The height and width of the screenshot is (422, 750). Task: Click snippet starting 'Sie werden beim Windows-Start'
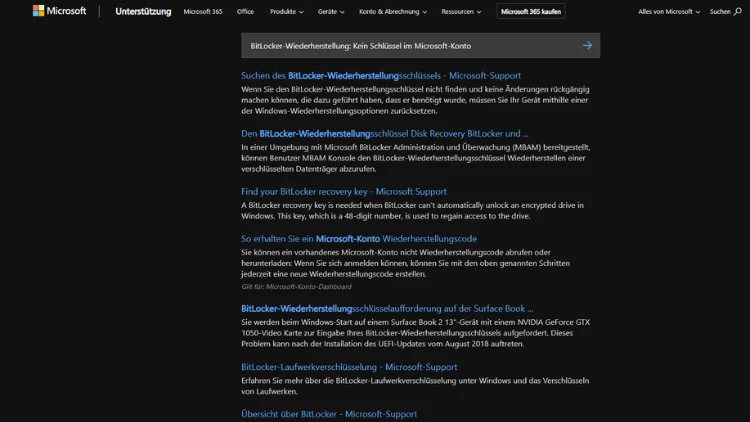click(415, 333)
